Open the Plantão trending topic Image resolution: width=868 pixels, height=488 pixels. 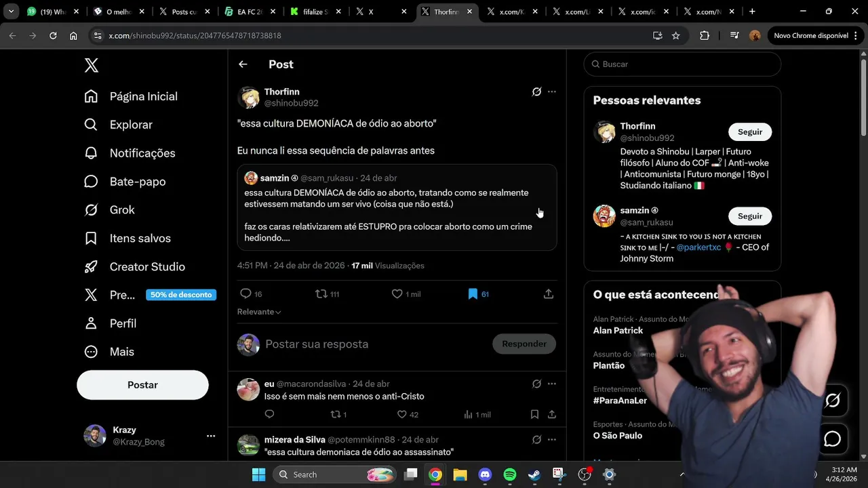click(609, 366)
